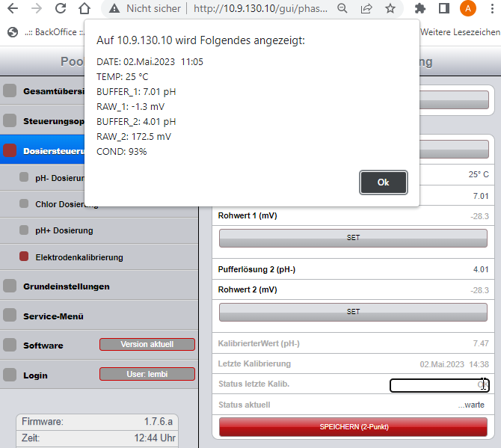Click the URL in the address bar
Image resolution: width=501 pixels, height=448 pixels.
tap(260, 9)
